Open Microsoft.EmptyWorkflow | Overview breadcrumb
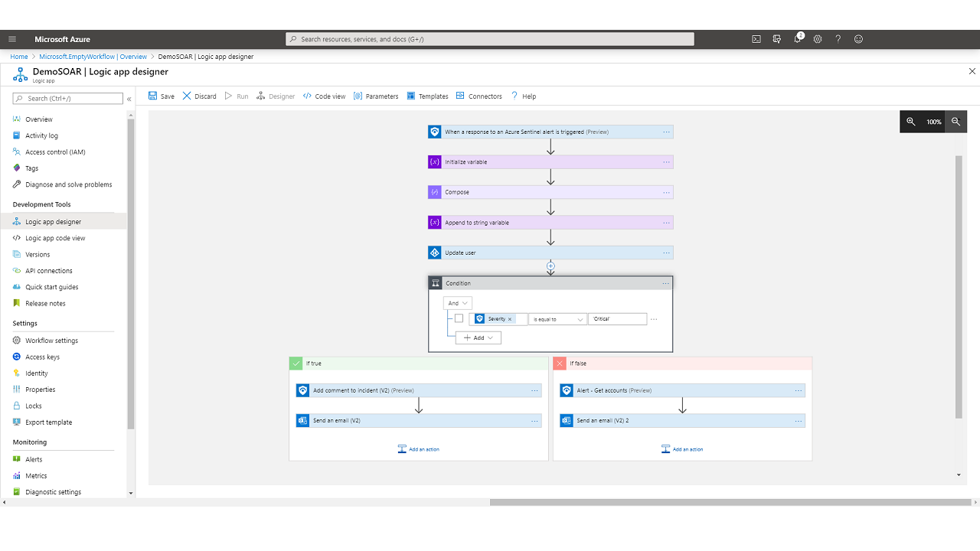Viewport: 980px width, 551px height. [x=93, y=57]
